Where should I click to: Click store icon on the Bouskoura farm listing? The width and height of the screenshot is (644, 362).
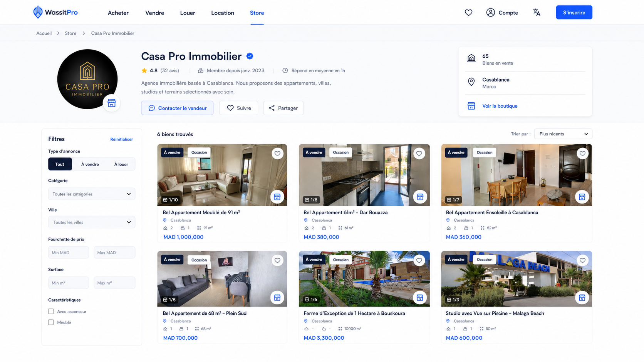[x=420, y=298]
